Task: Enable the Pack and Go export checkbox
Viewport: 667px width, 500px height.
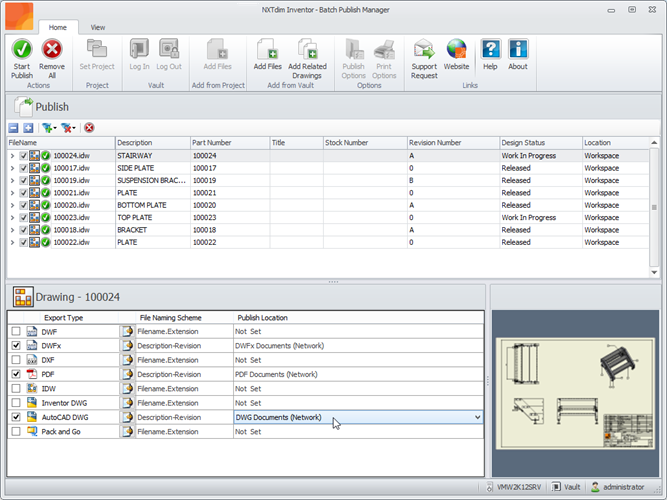Action: (16, 431)
